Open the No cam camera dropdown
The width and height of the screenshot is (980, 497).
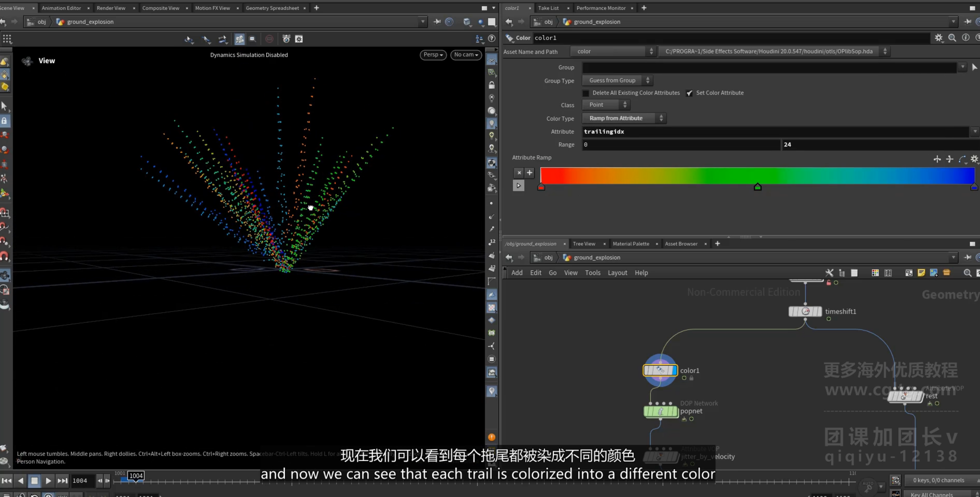[466, 54]
